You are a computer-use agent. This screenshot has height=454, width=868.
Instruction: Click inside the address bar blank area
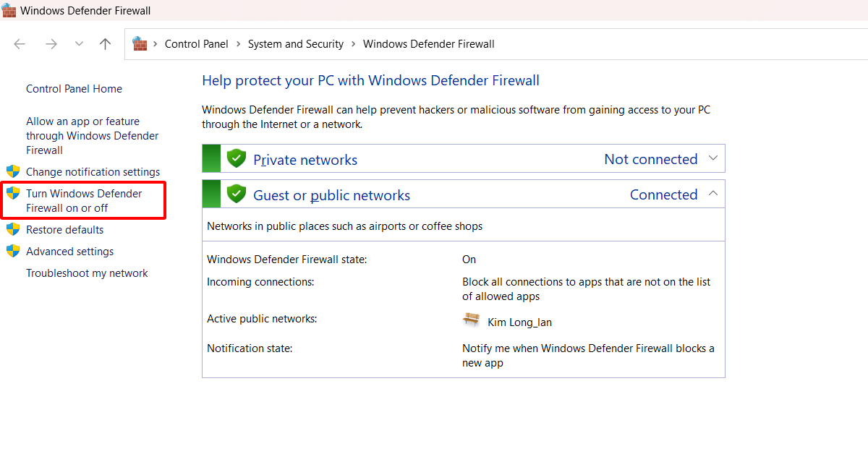[x=615, y=43]
